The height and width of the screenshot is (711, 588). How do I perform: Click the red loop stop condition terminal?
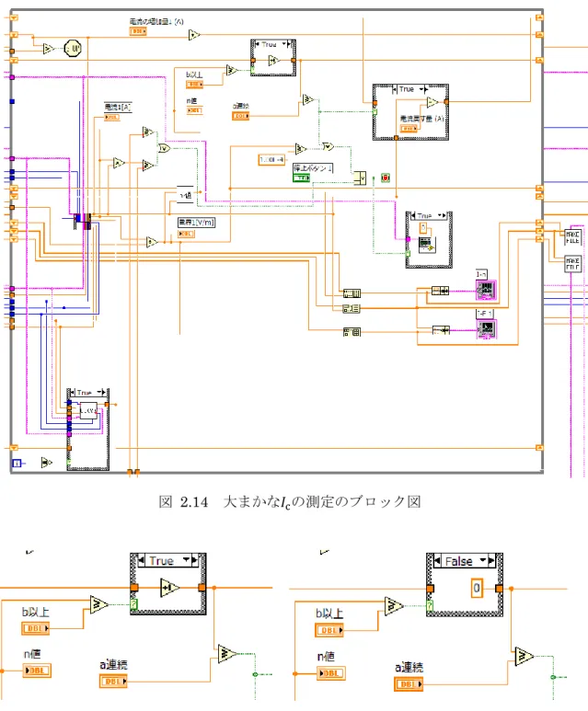coord(386,178)
